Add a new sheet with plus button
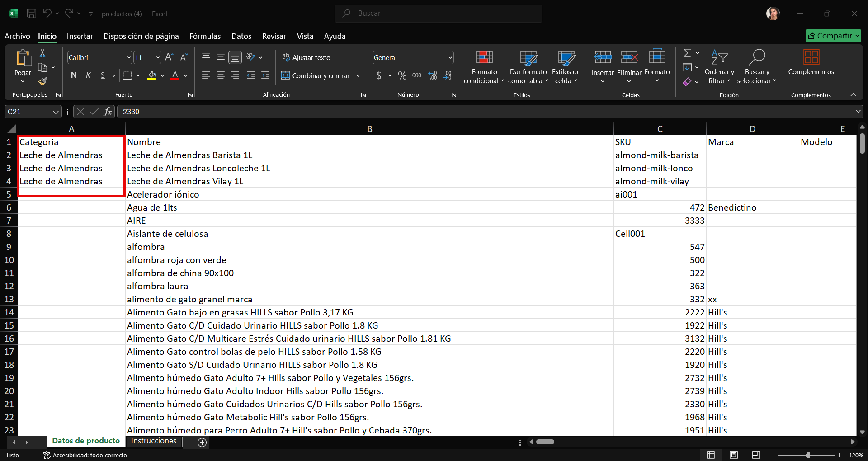The width and height of the screenshot is (868, 461). [x=202, y=442]
